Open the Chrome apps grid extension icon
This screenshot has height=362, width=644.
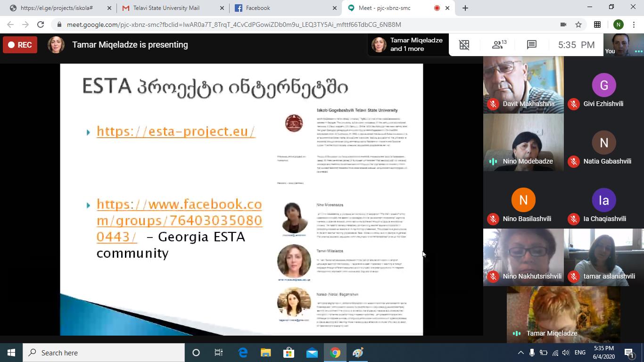597,25
